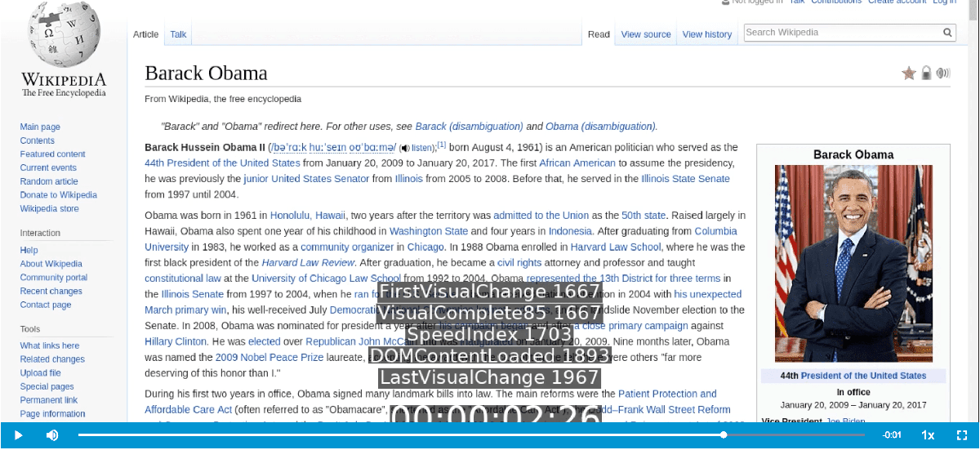Open Upload file link

(x=41, y=373)
